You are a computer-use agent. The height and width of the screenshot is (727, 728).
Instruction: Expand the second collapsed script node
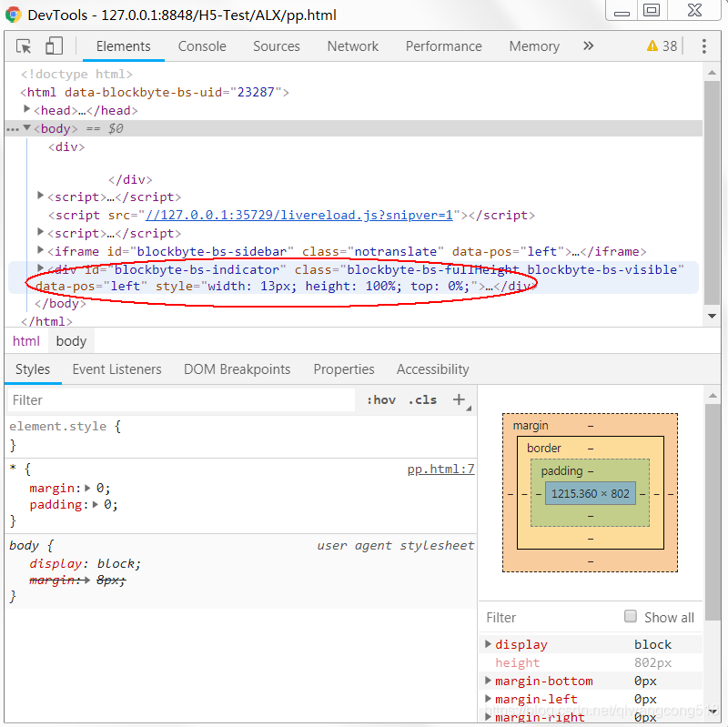[x=40, y=232]
